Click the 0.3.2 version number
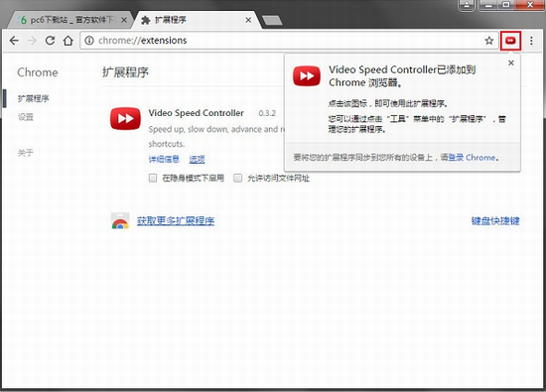Viewport: 546px width, 392px height. [267, 113]
